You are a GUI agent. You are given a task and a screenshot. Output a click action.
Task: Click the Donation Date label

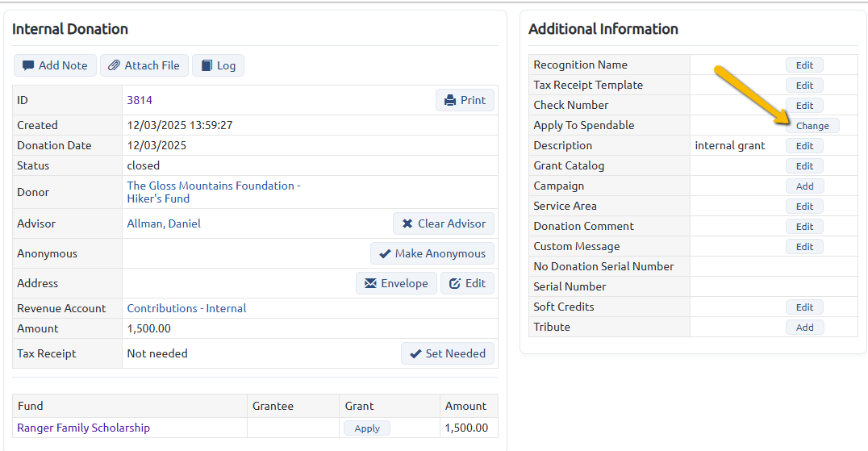(x=54, y=145)
